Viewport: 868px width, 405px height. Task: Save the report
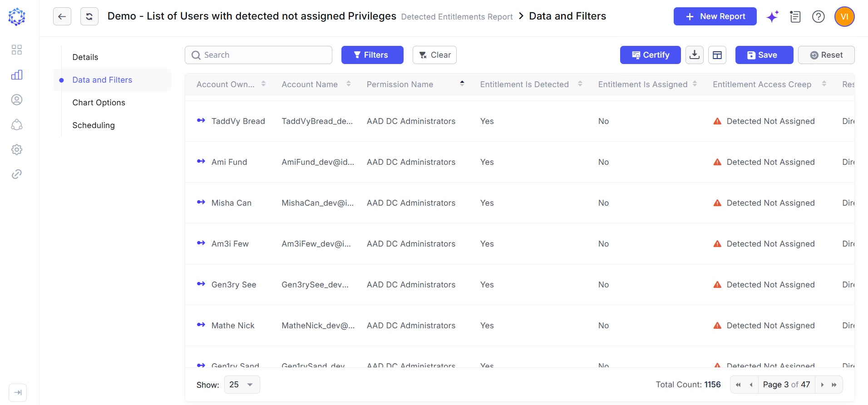[764, 55]
